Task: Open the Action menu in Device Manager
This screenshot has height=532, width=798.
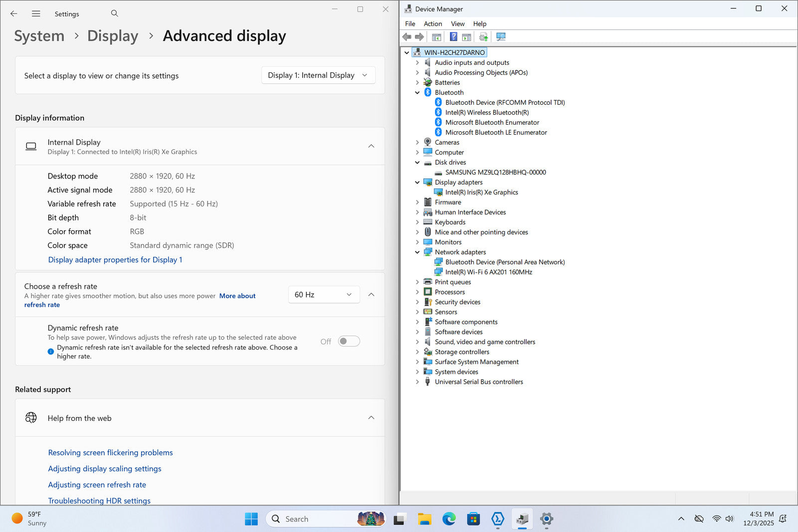Action: click(x=432, y=24)
